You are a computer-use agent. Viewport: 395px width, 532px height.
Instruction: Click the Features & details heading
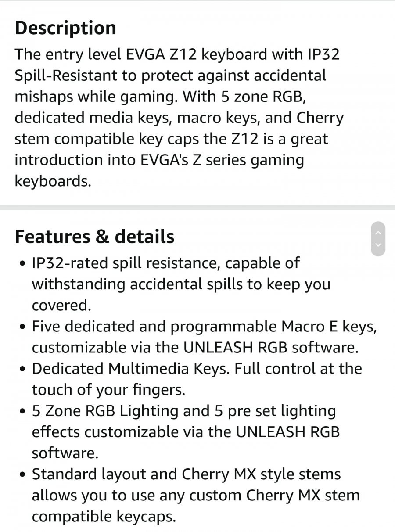(x=94, y=237)
